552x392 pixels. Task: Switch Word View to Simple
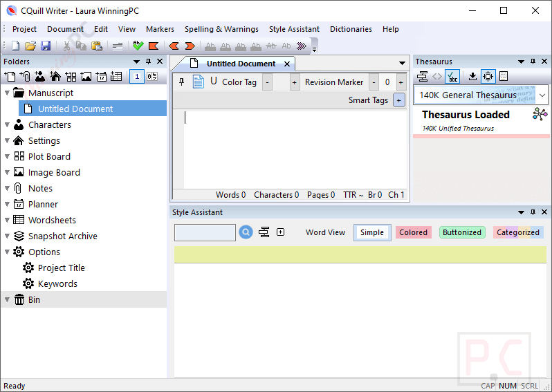coord(372,232)
